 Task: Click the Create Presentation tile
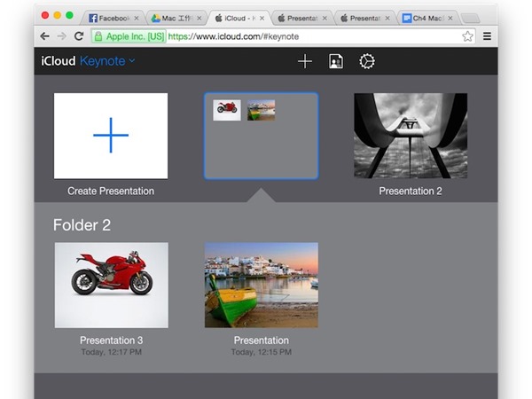click(111, 136)
